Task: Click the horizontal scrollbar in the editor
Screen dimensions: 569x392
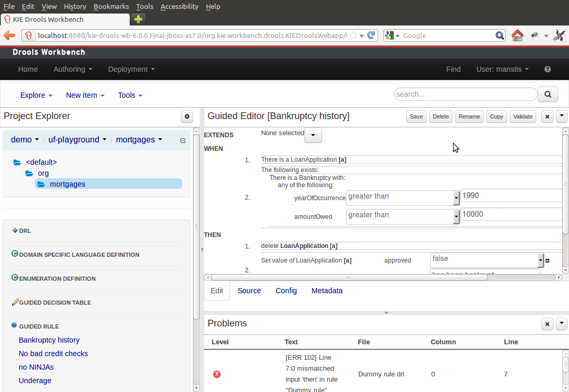Action: pyautogui.click(x=348, y=278)
